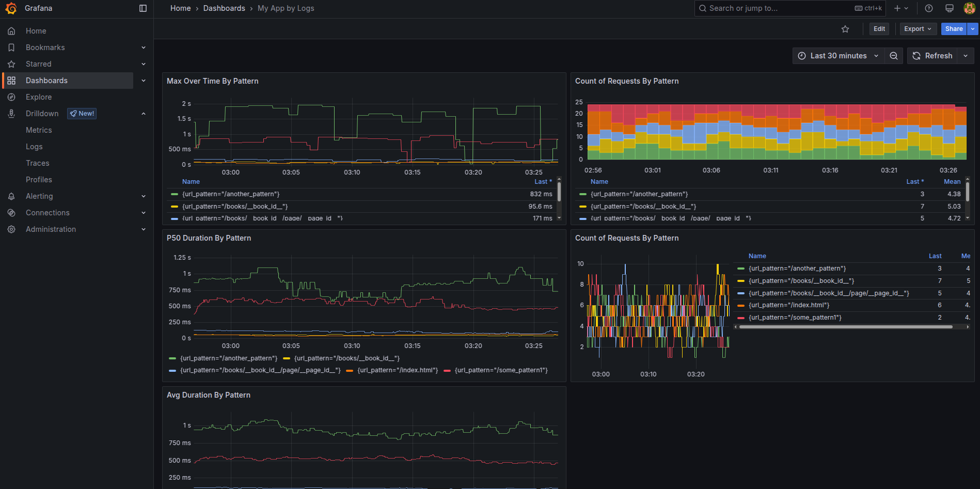Go to Home breadcrumb link
This screenshot has width=980, height=489.
tap(181, 8)
